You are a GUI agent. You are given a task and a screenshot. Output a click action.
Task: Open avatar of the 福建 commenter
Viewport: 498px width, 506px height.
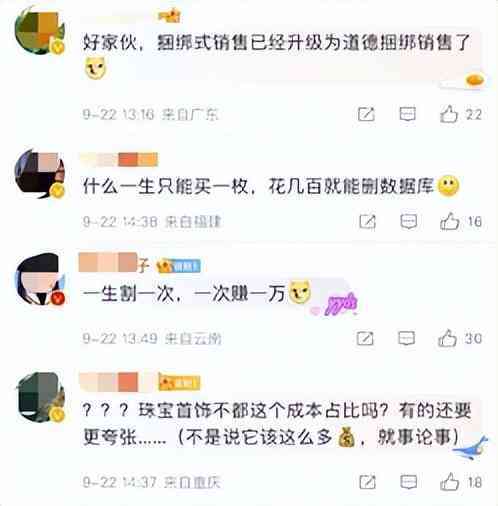[x=40, y=174]
